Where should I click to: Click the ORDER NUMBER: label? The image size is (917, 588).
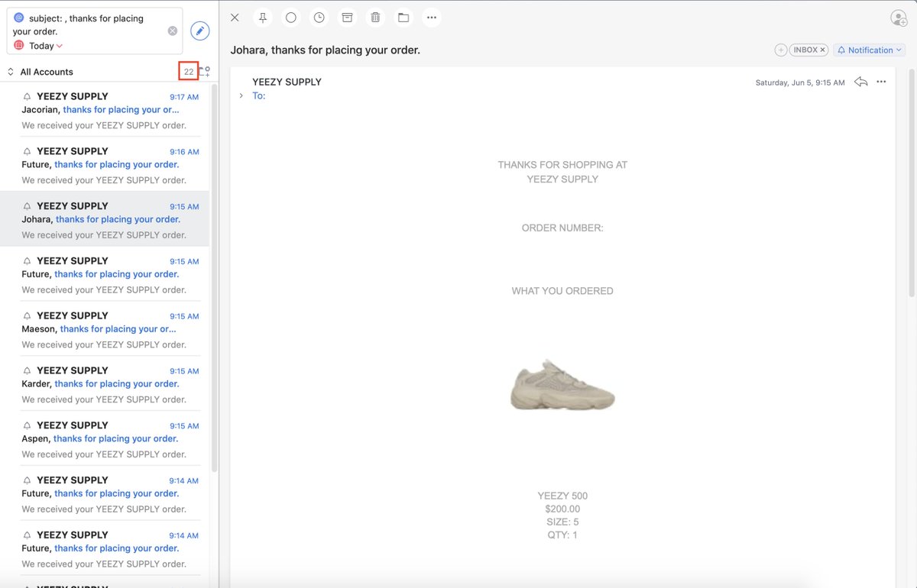(x=562, y=228)
